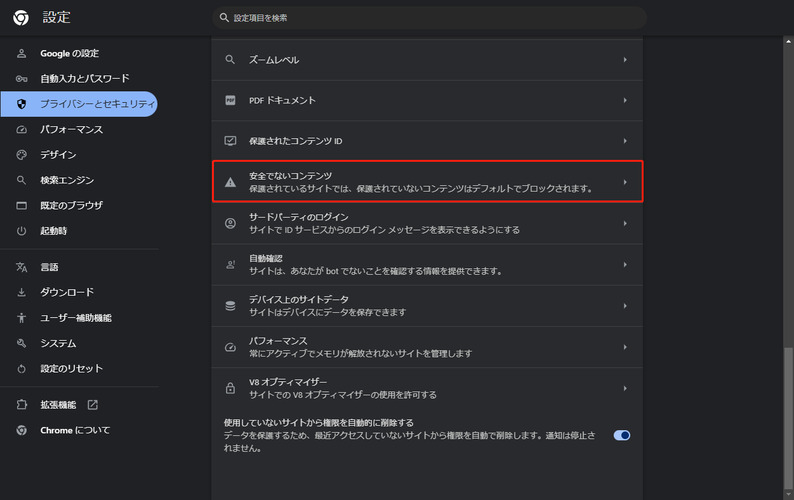Viewport: 794px width, 500px height.
Task: Expand the V8 オプティマイザー row arrow
Action: pos(625,389)
